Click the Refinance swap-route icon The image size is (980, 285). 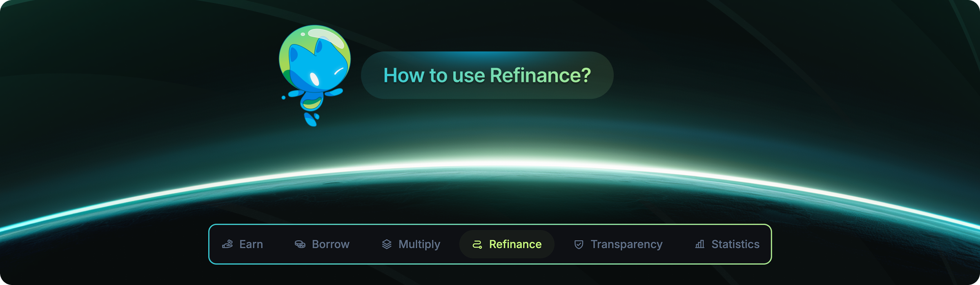pyautogui.click(x=477, y=244)
